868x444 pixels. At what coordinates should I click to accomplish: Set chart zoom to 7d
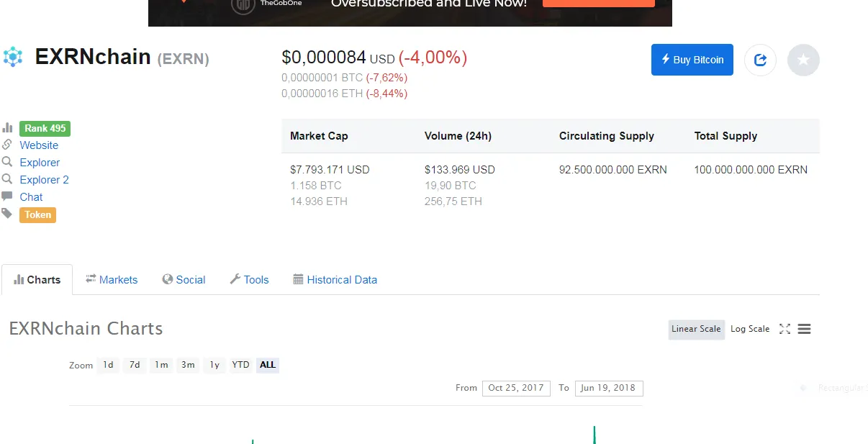click(135, 365)
